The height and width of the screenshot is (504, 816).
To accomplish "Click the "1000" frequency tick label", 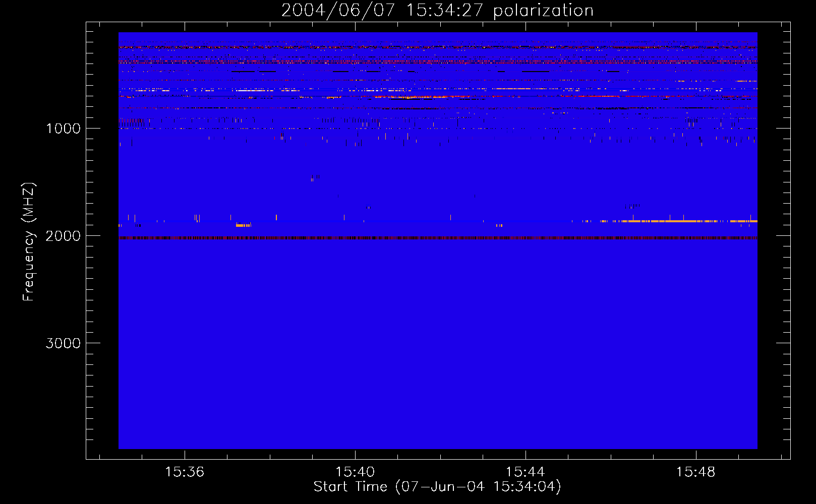I will pos(63,129).
